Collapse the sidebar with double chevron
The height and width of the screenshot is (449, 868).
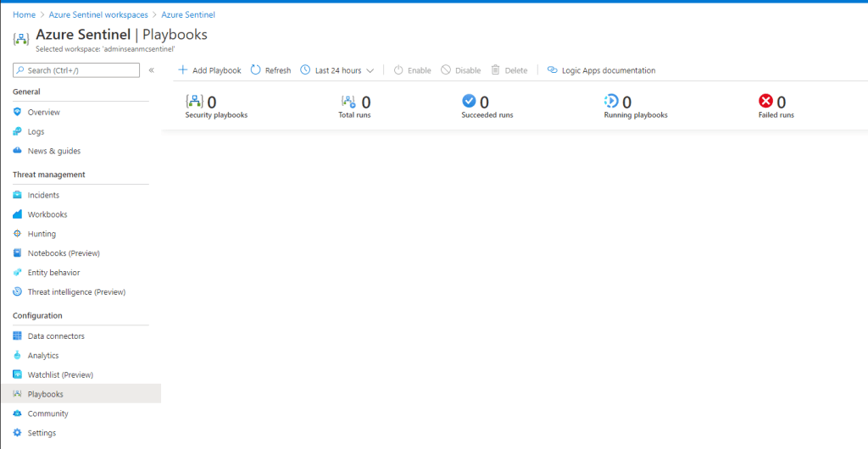point(152,70)
